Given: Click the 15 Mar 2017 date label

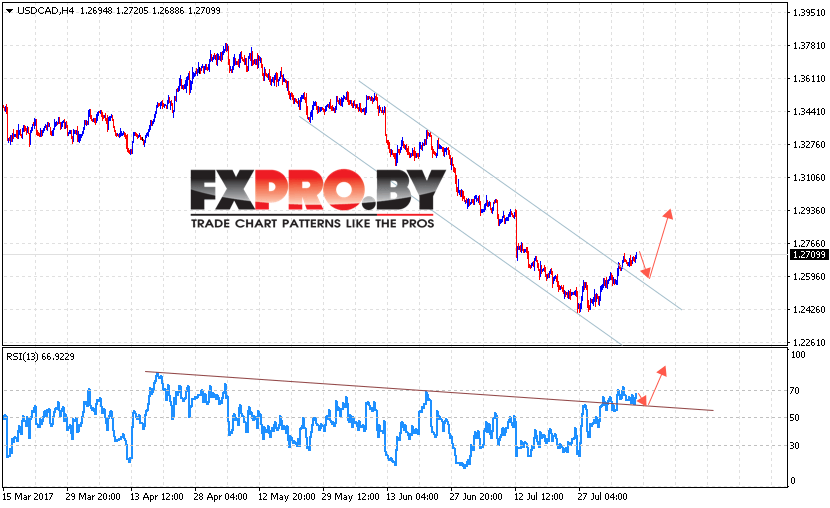Looking at the screenshot, I should [28, 496].
